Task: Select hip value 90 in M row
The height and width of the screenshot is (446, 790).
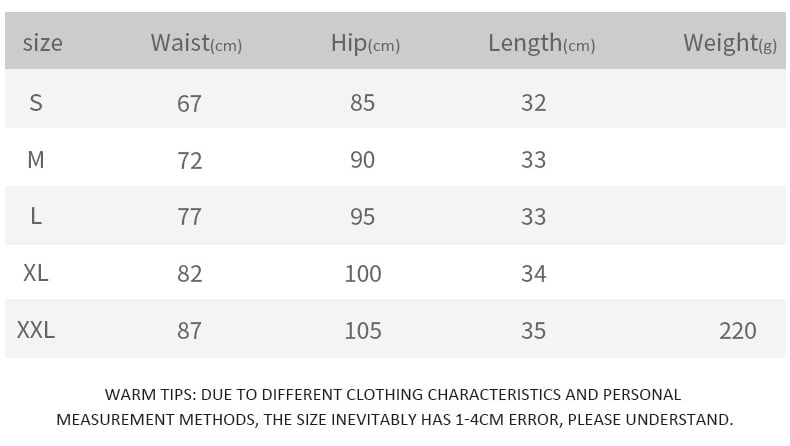Action: [363, 159]
